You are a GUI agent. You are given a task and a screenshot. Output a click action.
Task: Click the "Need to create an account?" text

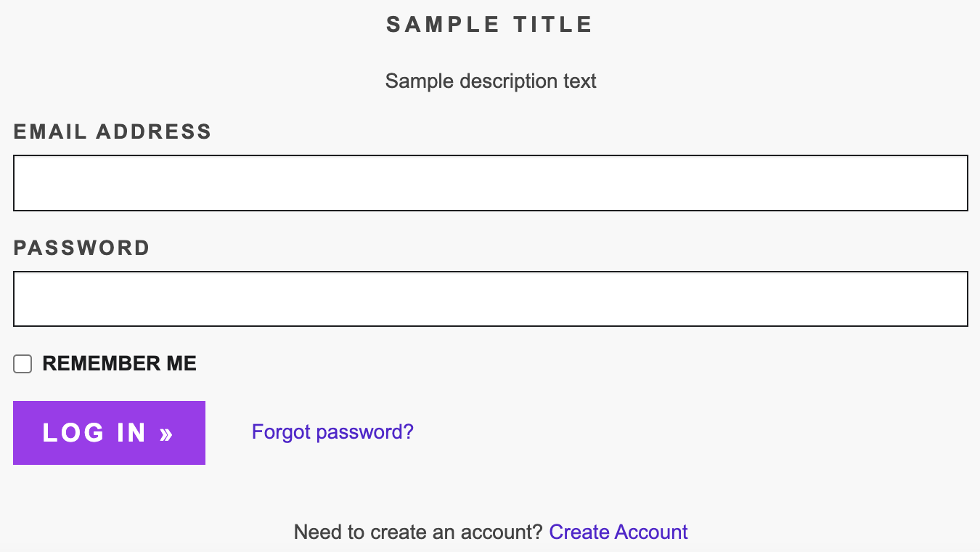pyautogui.click(x=418, y=532)
